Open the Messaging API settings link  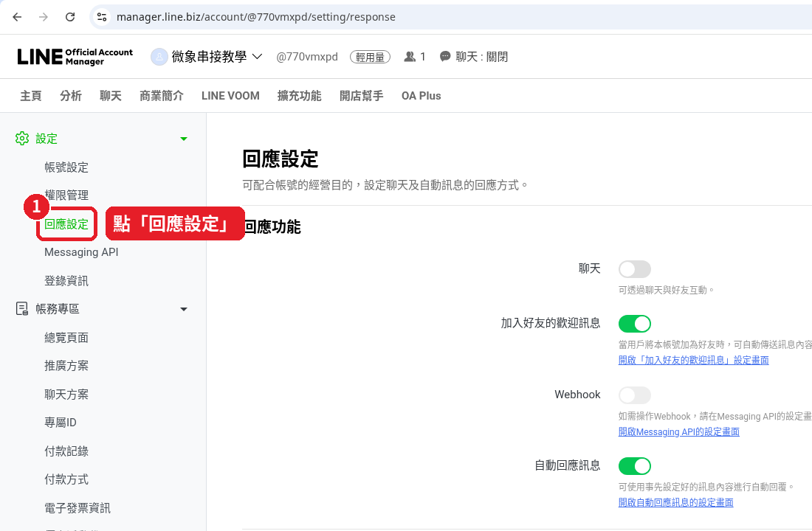coord(679,431)
